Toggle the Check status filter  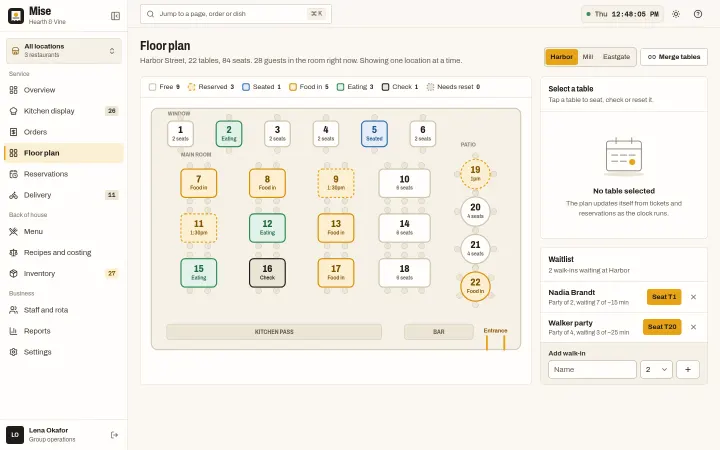coord(400,87)
